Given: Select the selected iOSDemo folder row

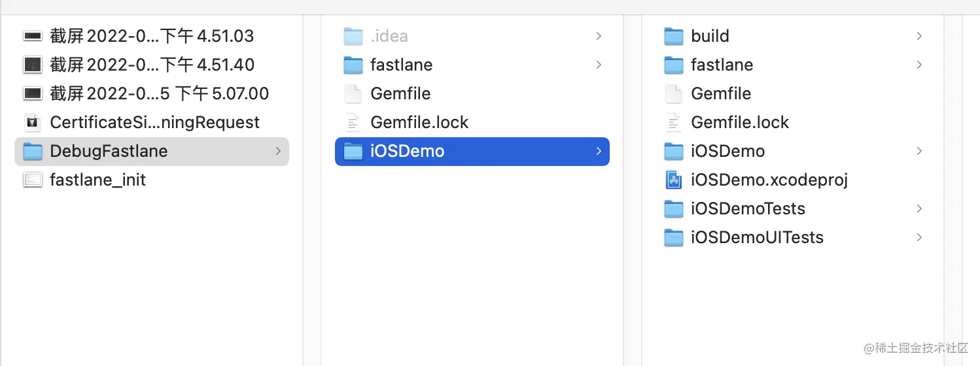Looking at the screenshot, I should tap(471, 151).
